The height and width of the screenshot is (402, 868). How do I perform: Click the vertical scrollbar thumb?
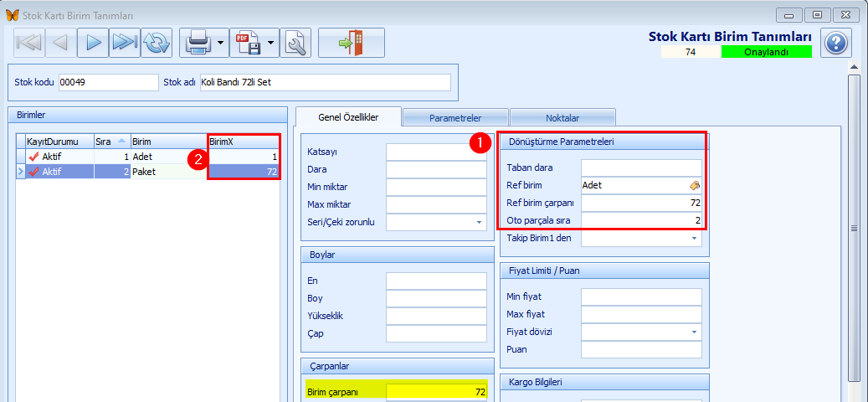(855, 229)
